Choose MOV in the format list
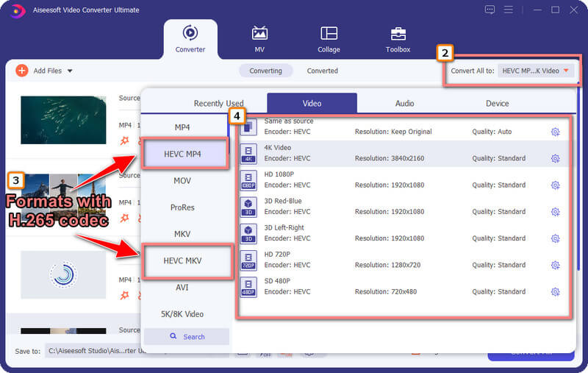588x373 pixels. (x=182, y=181)
